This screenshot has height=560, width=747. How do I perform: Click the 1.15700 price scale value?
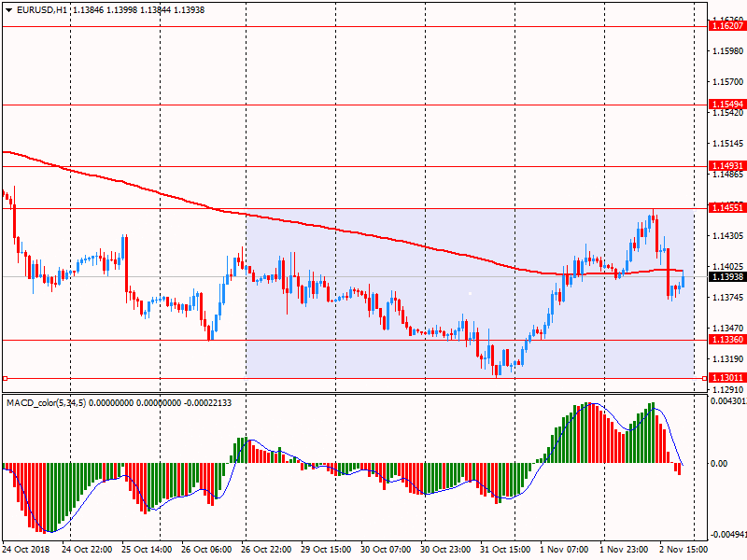coord(728,82)
